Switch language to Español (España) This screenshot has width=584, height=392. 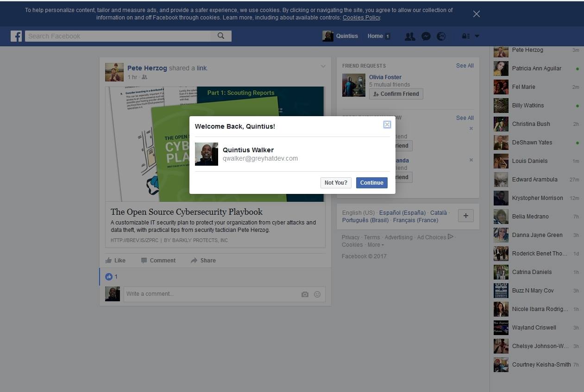click(x=402, y=213)
